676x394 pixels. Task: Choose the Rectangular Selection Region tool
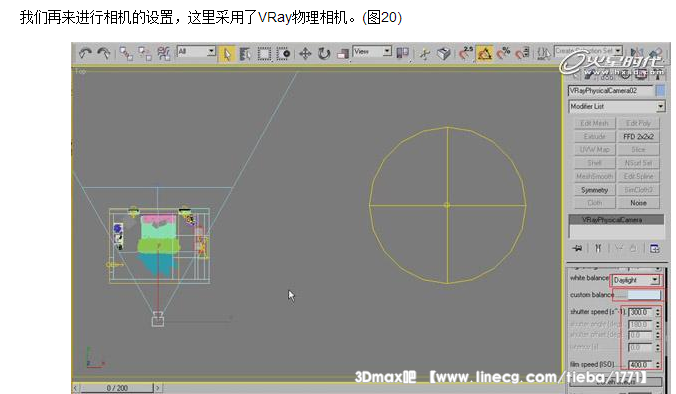264,54
